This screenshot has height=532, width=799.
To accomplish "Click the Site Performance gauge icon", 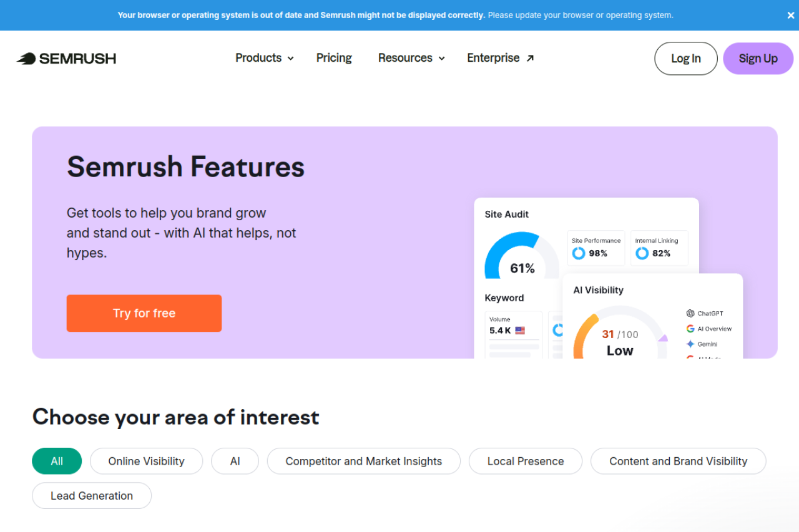I will [578, 253].
